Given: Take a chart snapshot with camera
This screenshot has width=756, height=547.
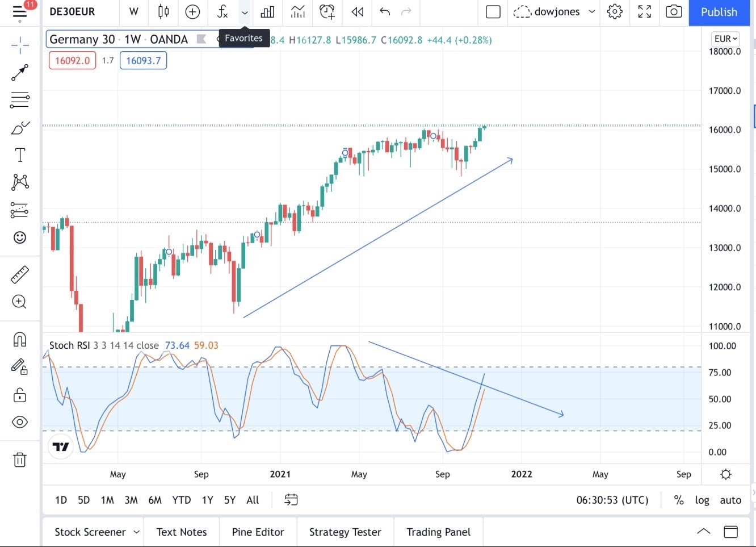Looking at the screenshot, I should [x=674, y=12].
